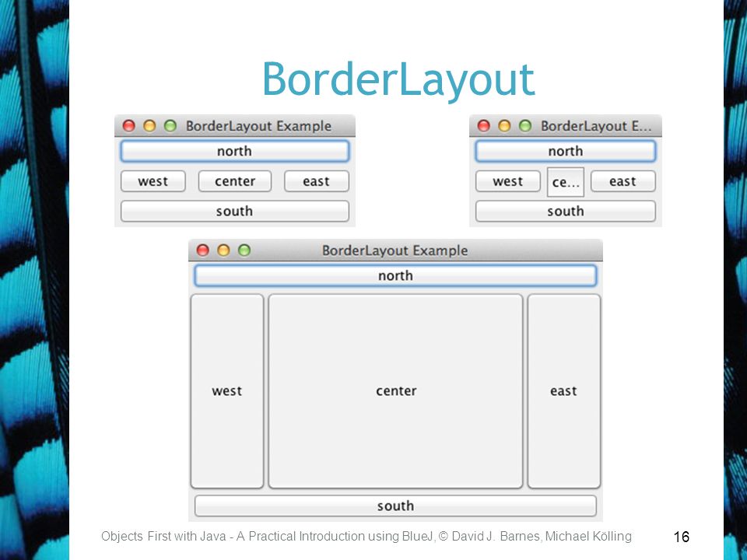Viewport: 747px width, 560px height.
Task: Click truncated title 'BorderLayout E...'
Action: [x=596, y=126]
